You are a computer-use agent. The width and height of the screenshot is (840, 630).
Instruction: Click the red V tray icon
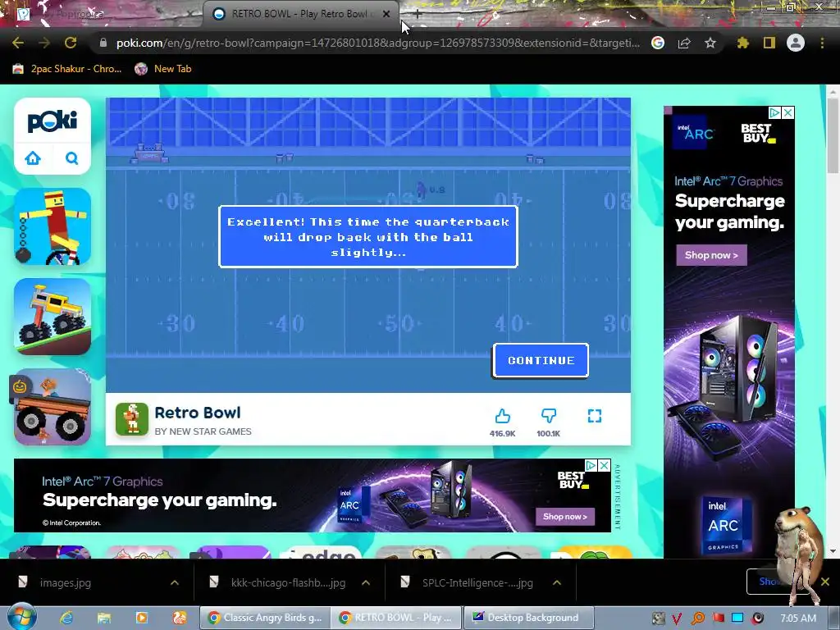(x=677, y=619)
